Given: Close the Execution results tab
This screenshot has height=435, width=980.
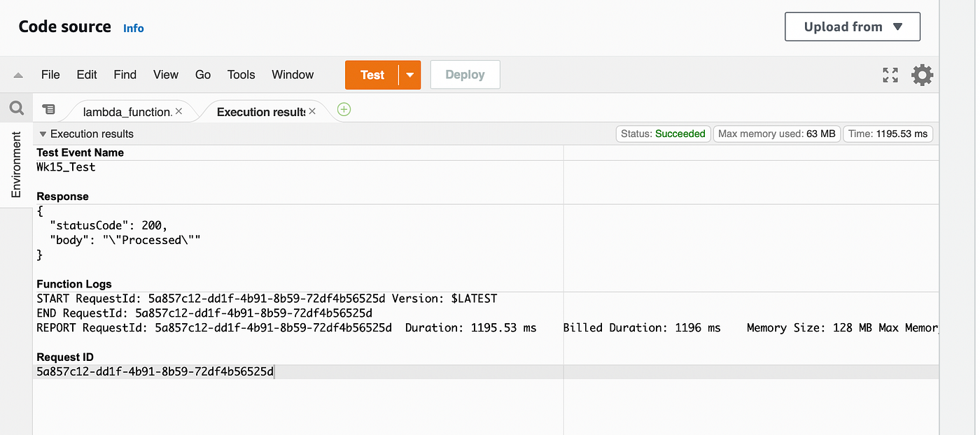Looking at the screenshot, I should (x=312, y=110).
